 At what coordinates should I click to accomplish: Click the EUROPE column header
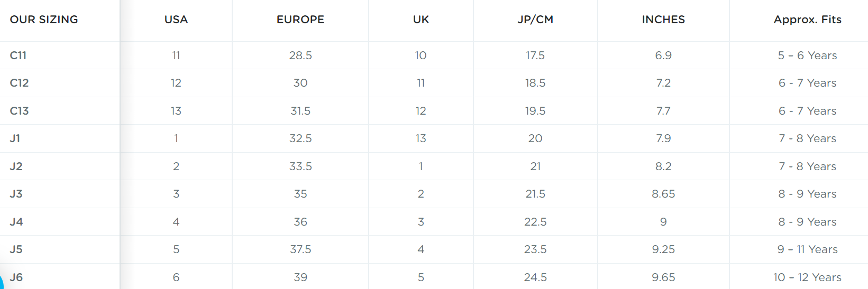(300, 20)
